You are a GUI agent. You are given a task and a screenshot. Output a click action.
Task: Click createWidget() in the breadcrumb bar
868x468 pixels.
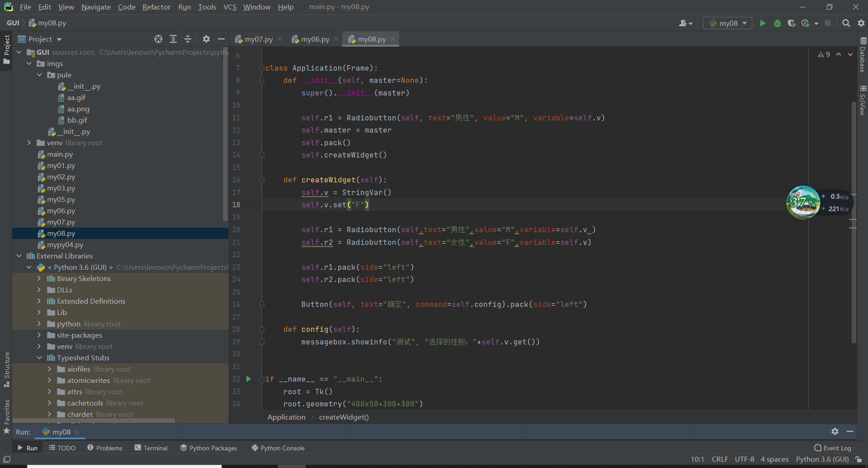[343, 417]
